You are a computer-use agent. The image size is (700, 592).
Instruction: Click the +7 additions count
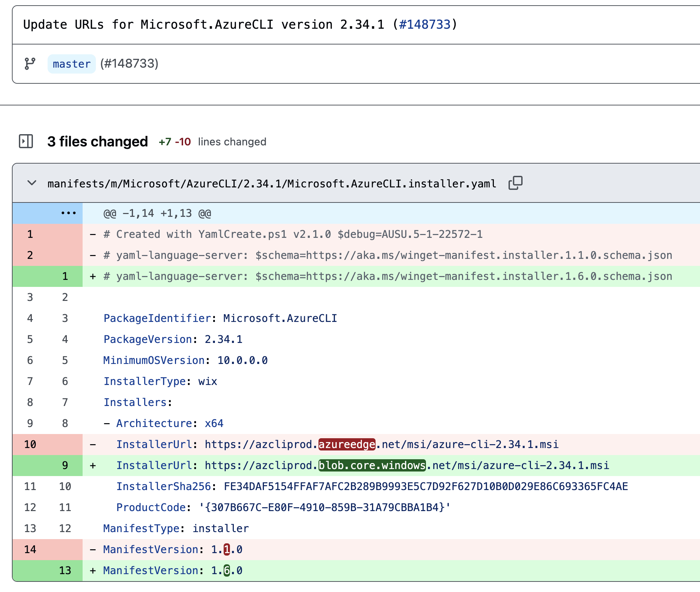(x=165, y=142)
